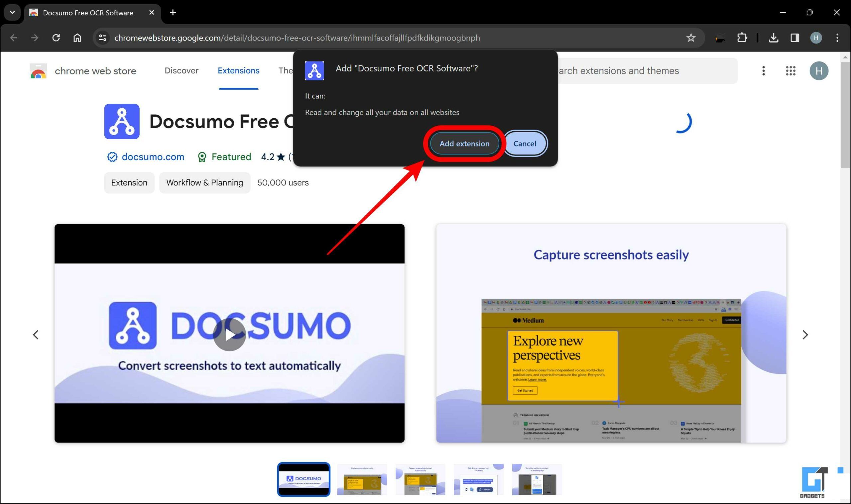Select the Extensions tab in Web Store
The width and height of the screenshot is (851, 504).
coord(238,71)
